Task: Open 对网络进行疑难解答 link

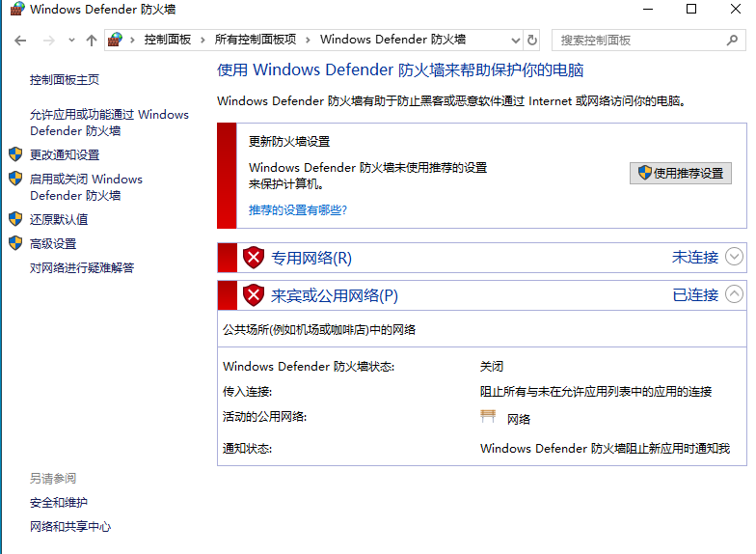Action: tap(82, 268)
